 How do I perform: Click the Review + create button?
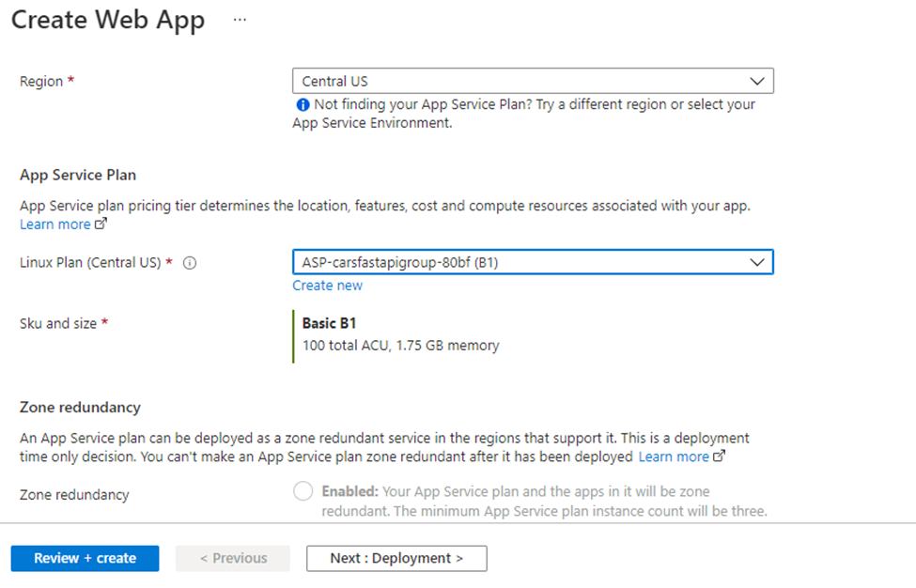85,558
